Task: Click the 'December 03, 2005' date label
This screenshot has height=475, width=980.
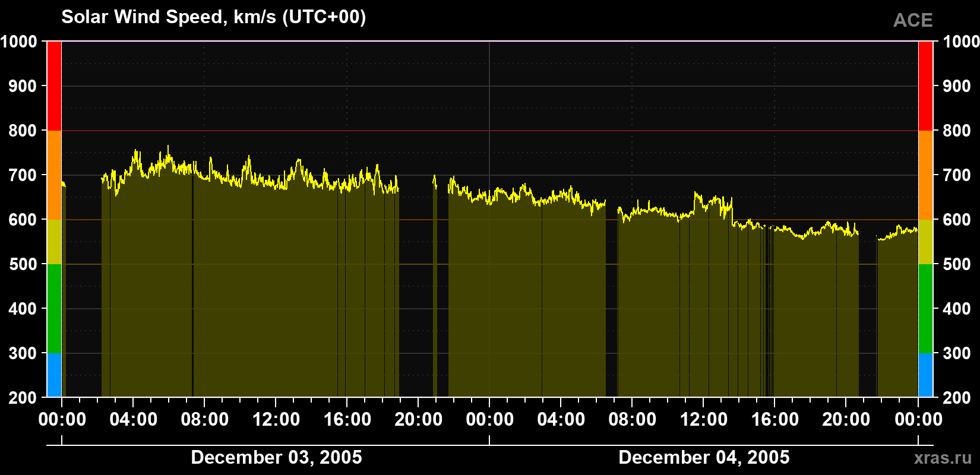Action: pos(276,457)
